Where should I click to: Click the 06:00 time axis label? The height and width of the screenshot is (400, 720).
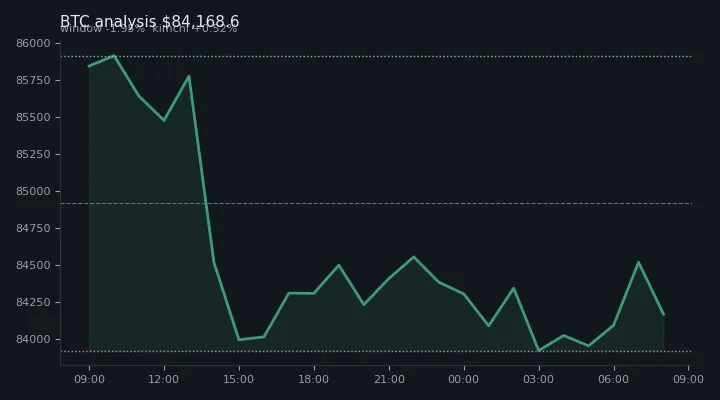pyautogui.click(x=613, y=379)
